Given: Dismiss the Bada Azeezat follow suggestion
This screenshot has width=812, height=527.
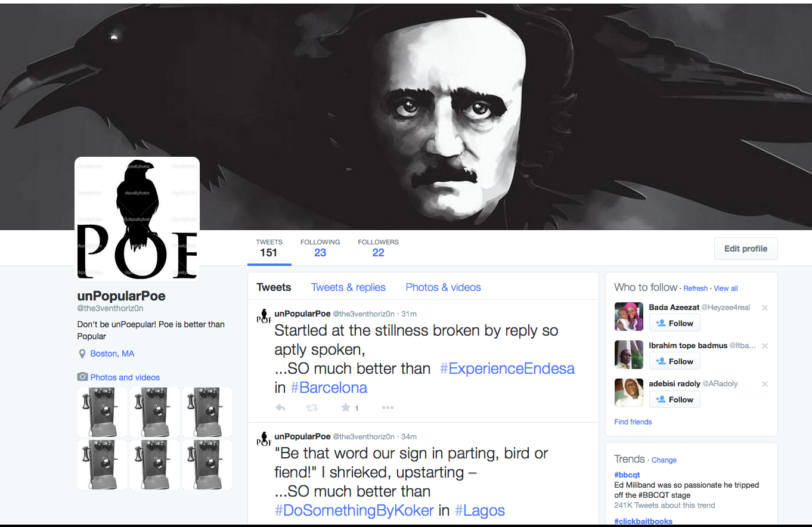Looking at the screenshot, I should coord(765,308).
